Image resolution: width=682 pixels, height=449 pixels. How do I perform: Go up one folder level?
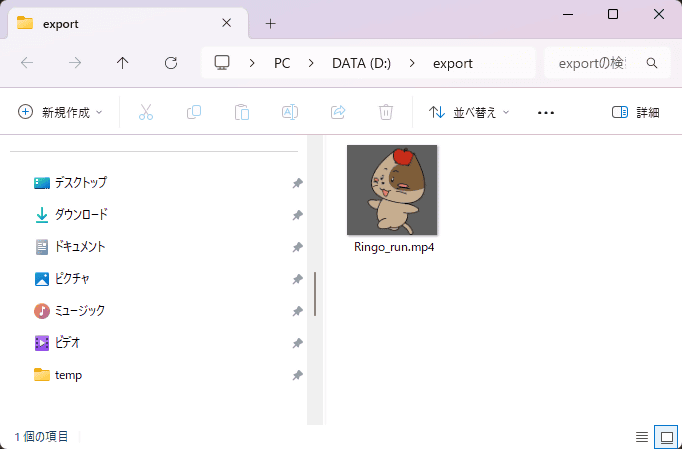(123, 63)
